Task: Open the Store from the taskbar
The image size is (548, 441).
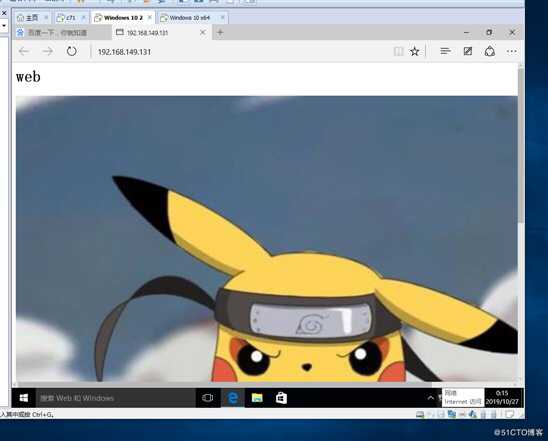Action: (281, 398)
